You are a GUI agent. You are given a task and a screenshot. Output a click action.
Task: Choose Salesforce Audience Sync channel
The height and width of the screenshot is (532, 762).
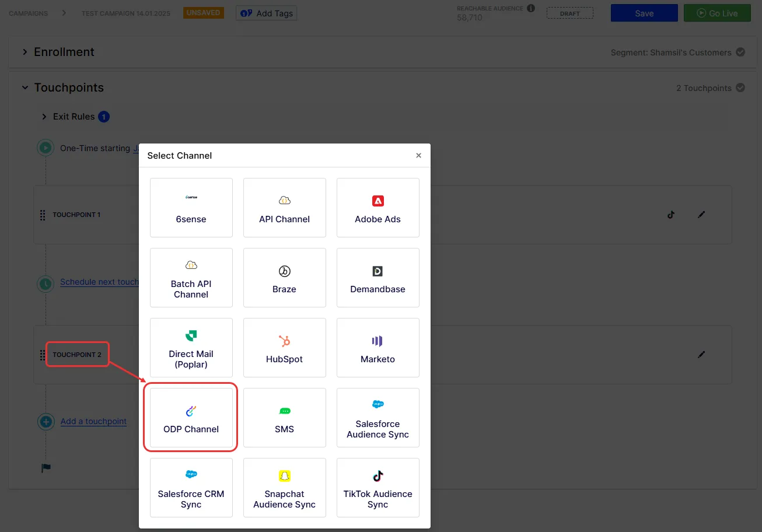pyautogui.click(x=378, y=418)
